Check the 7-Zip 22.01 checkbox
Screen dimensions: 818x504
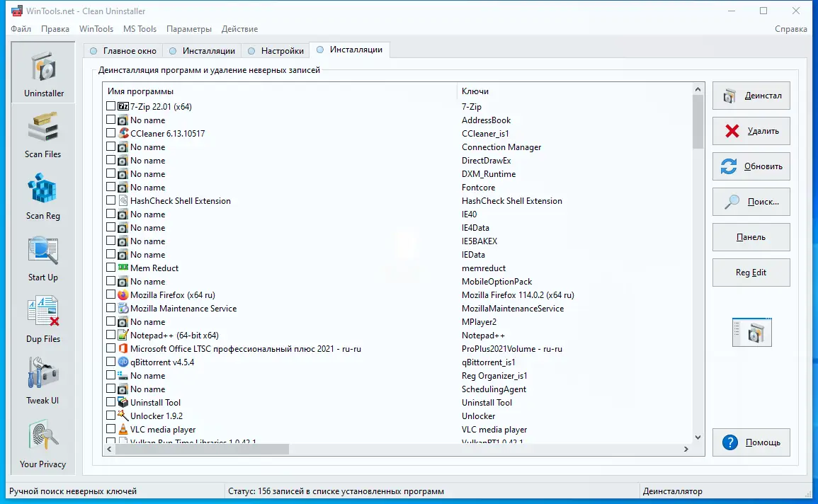pos(110,105)
